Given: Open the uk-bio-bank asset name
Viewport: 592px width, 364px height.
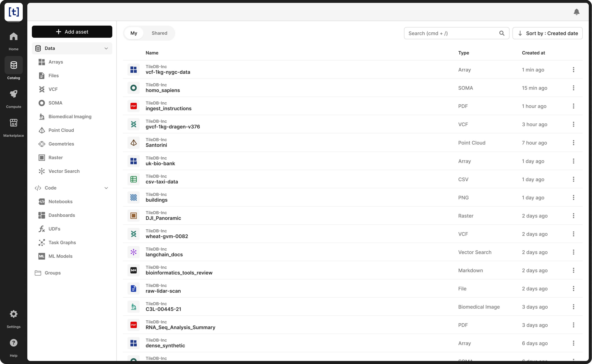Looking at the screenshot, I should [160, 164].
